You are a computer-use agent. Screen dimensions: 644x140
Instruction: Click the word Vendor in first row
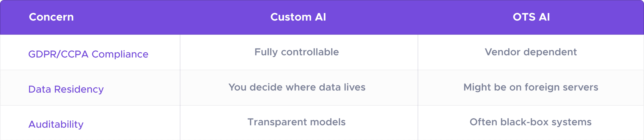[x=502, y=52]
